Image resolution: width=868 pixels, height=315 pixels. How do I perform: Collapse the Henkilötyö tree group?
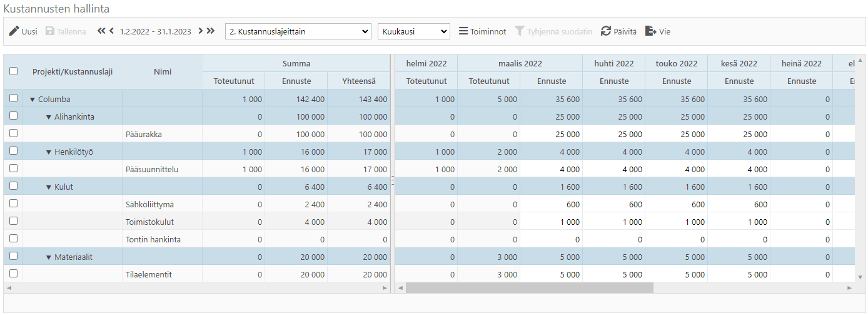point(49,152)
